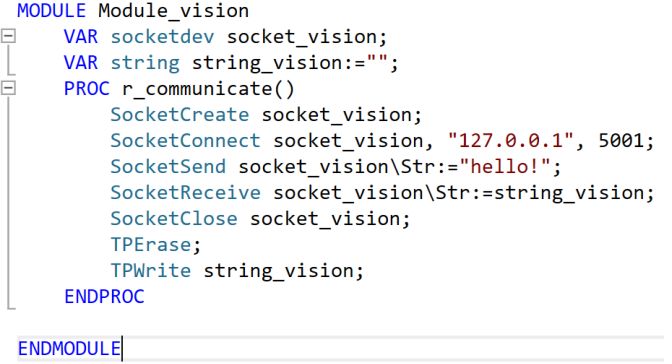Image resolution: width=672 pixels, height=364 pixels.
Task: Click the TPErase instruction
Action: click(151, 245)
